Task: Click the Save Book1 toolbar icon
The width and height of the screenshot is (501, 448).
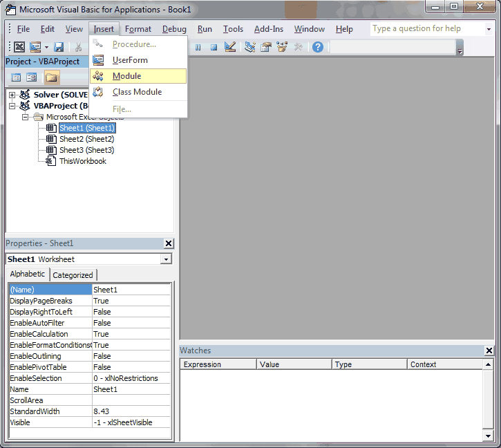Action: pos(59,47)
